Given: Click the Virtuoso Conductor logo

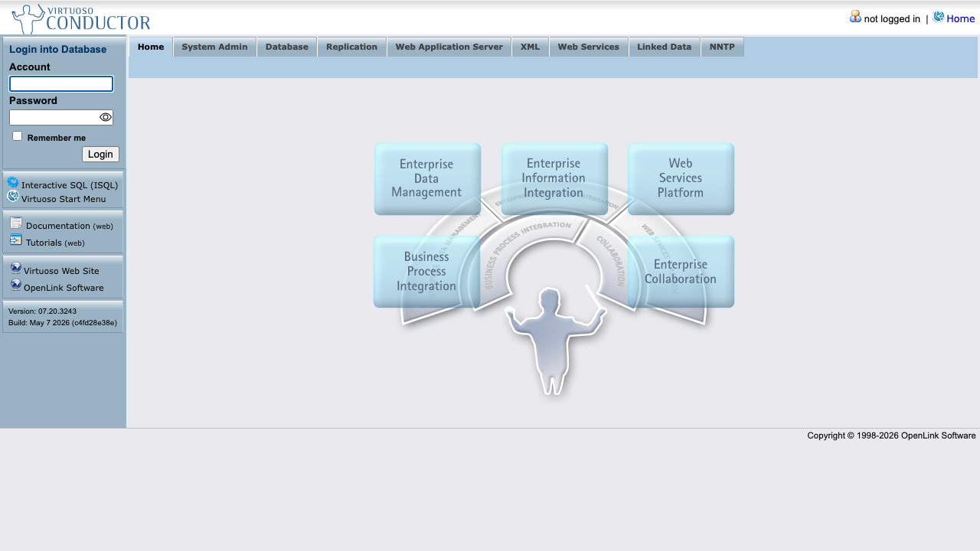Looking at the screenshot, I should [x=81, y=19].
